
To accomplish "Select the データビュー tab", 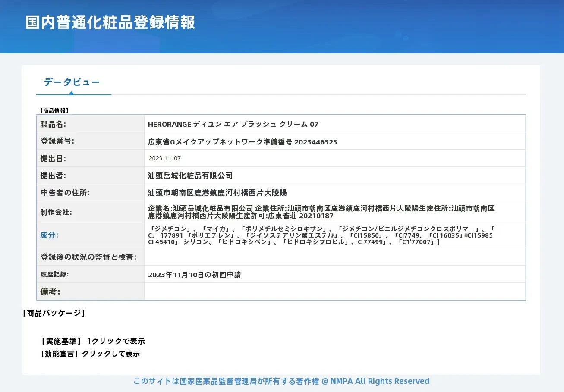I will click(72, 82).
